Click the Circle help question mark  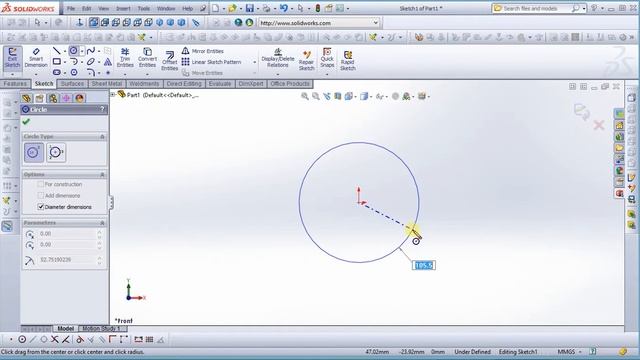click(x=102, y=109)
